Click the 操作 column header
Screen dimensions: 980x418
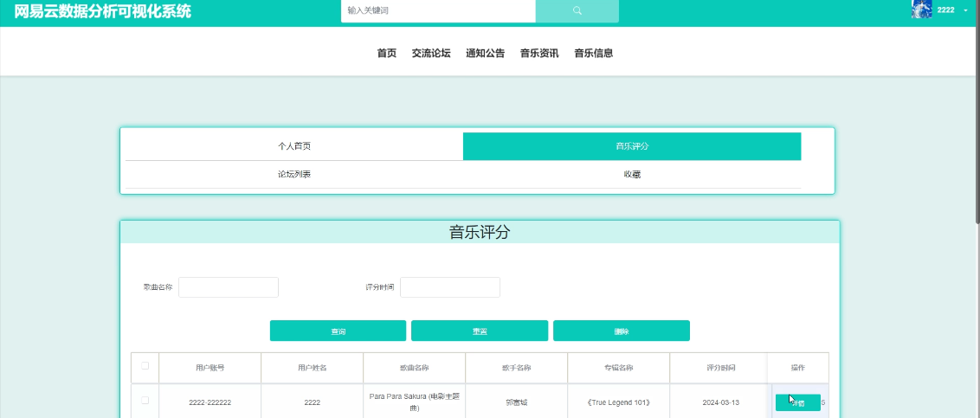[x=798, y=368]
